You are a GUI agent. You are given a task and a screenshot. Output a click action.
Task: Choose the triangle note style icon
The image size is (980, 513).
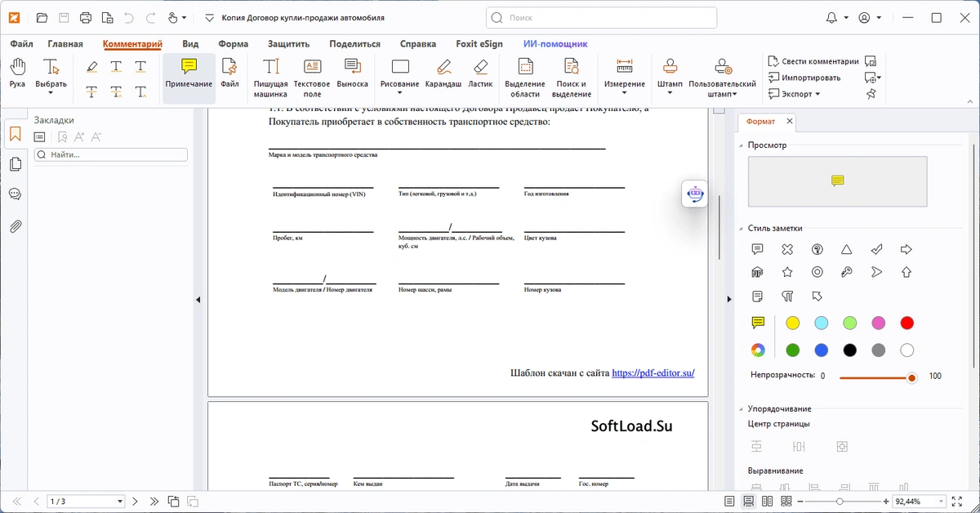pyautogui.click(x=847, y=249)
